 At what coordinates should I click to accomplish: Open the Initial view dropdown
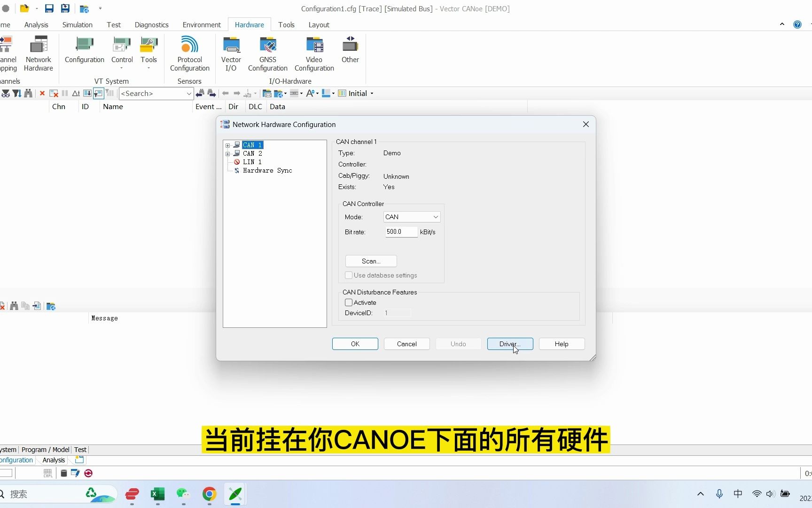click(x=372, y=93)
